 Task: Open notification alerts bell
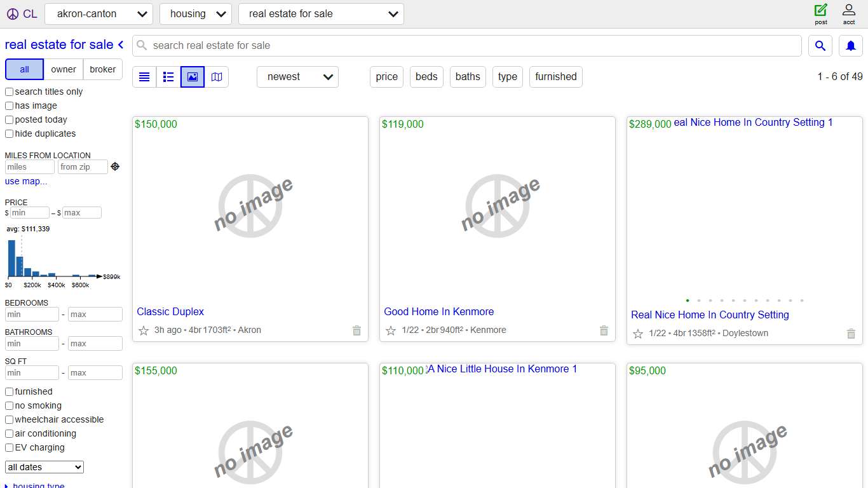click(x=850, y=45)
